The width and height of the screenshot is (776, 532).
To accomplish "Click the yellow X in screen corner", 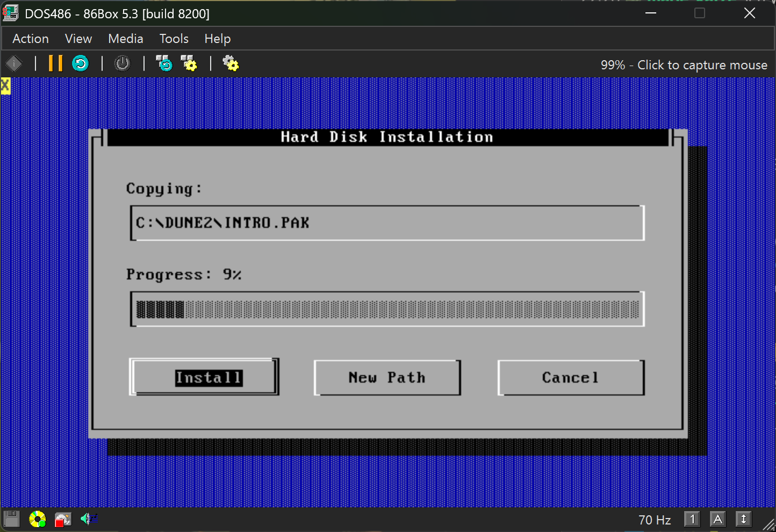I will (5, 86).
